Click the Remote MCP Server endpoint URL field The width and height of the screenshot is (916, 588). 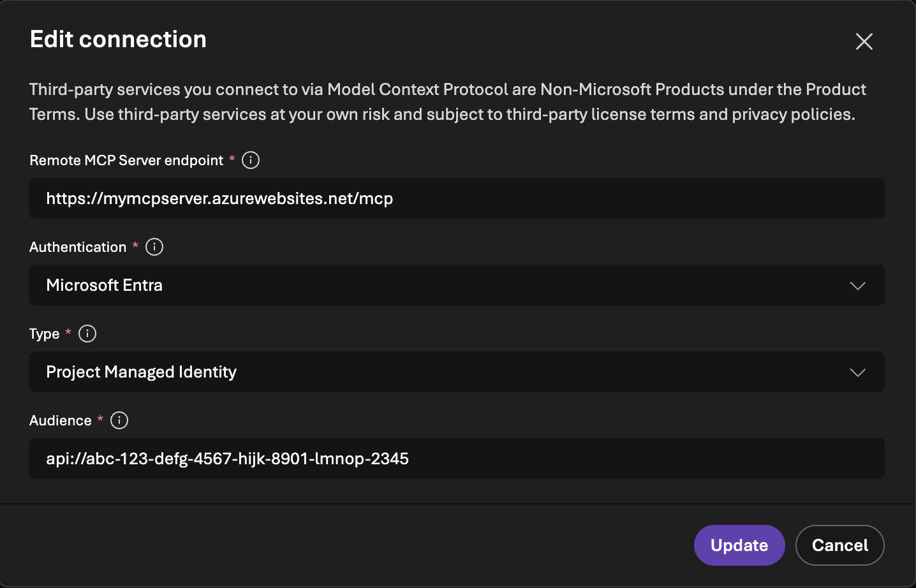point(456,198)
